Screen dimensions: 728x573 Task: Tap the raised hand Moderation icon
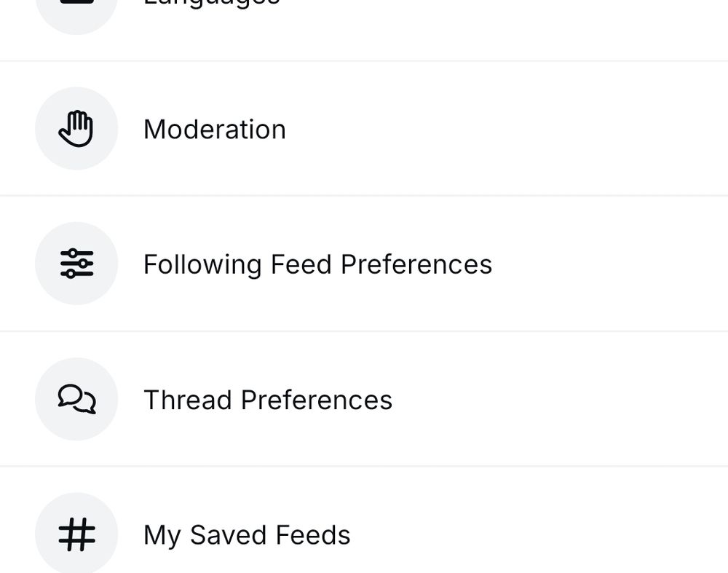(x=76, y=129)
